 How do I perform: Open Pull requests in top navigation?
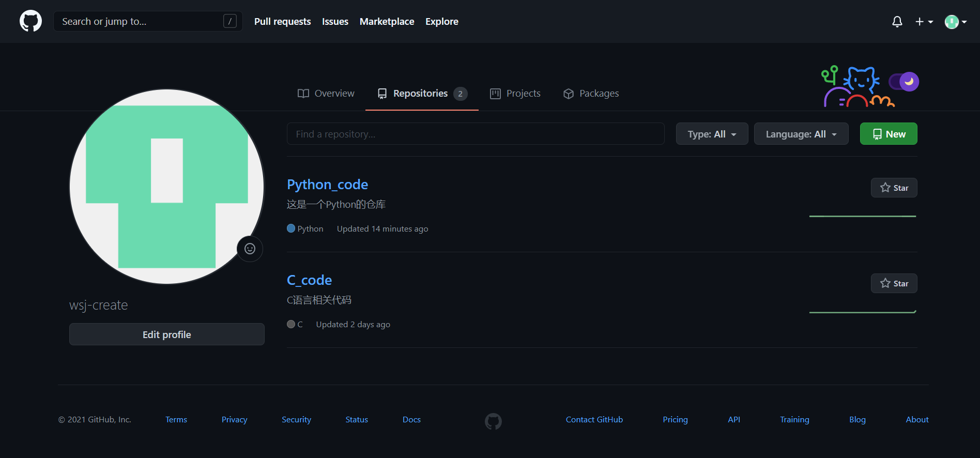click(282, 21)
